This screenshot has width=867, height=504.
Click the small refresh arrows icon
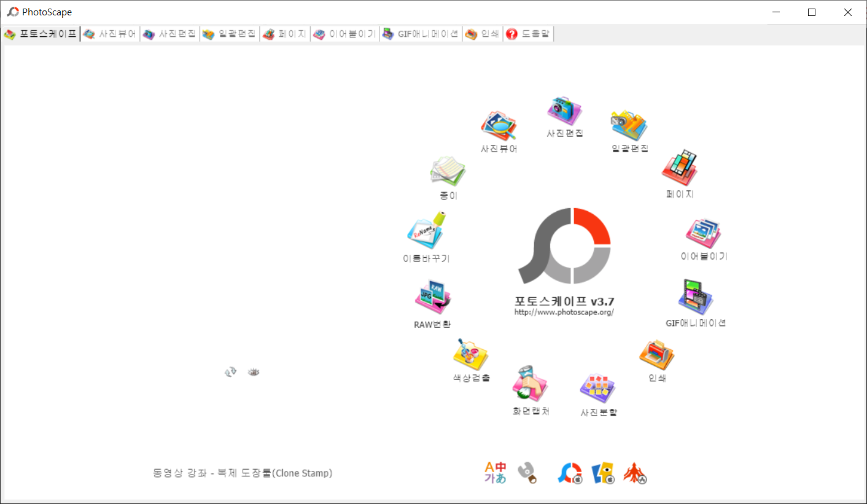tap(230, 372)
